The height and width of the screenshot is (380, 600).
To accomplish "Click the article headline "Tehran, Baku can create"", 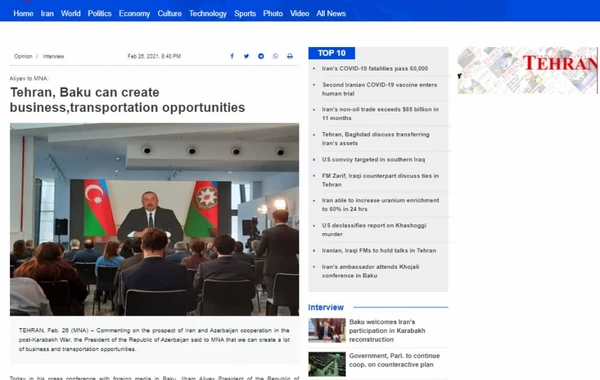I will pyautogui.click(x=127, y=100).
